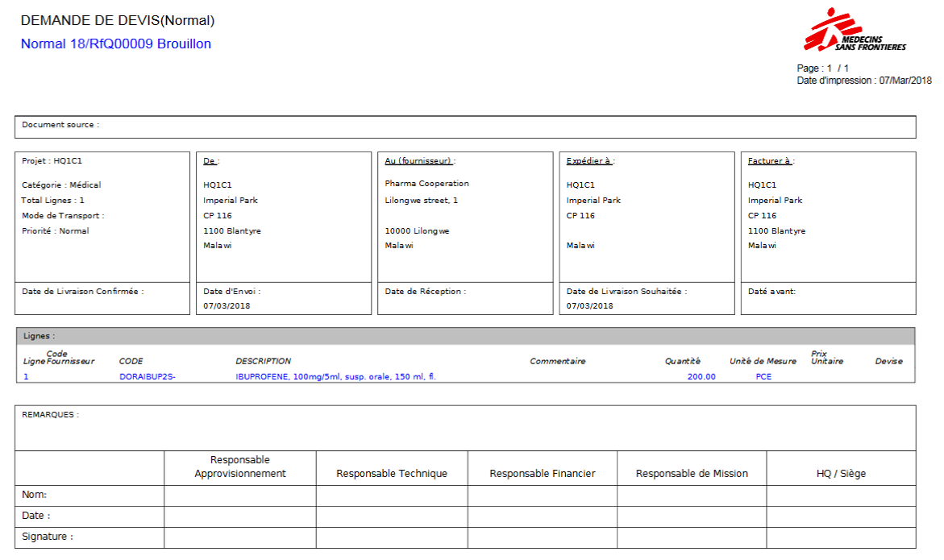Viewport: 944px width, 560px height.
Task: Click the blue Normal 18/RfQ00009 Brouillon reference
Action: click(x=115, y=44)
